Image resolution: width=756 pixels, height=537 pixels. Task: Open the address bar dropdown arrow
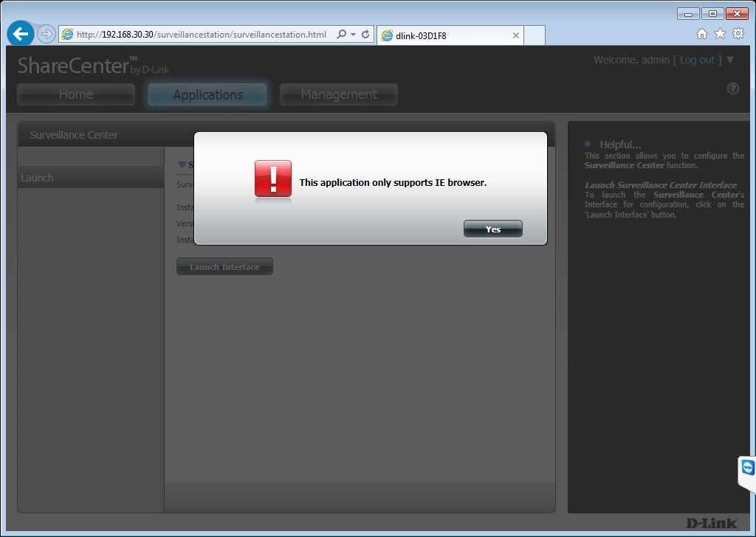point(353,34)
